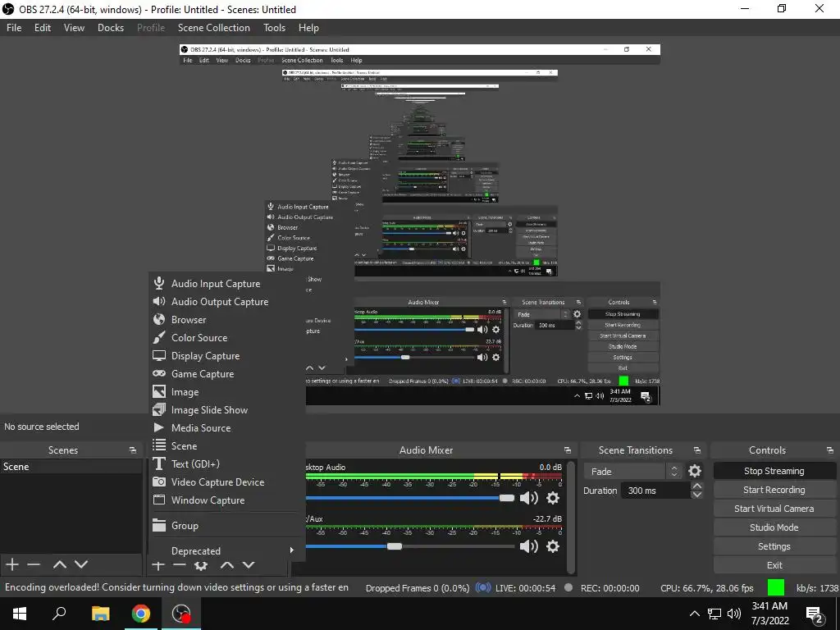Open the Help menu

tap(308, 28)
